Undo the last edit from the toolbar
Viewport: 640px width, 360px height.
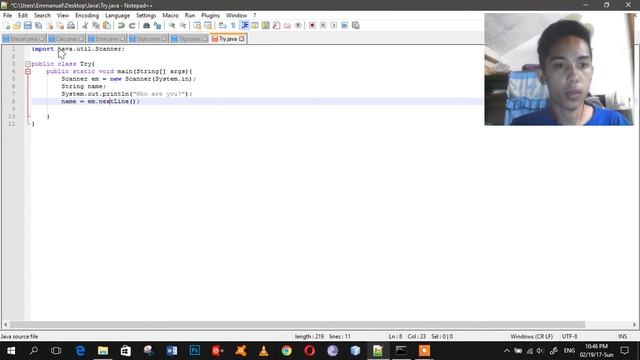(x=121, y=25)
